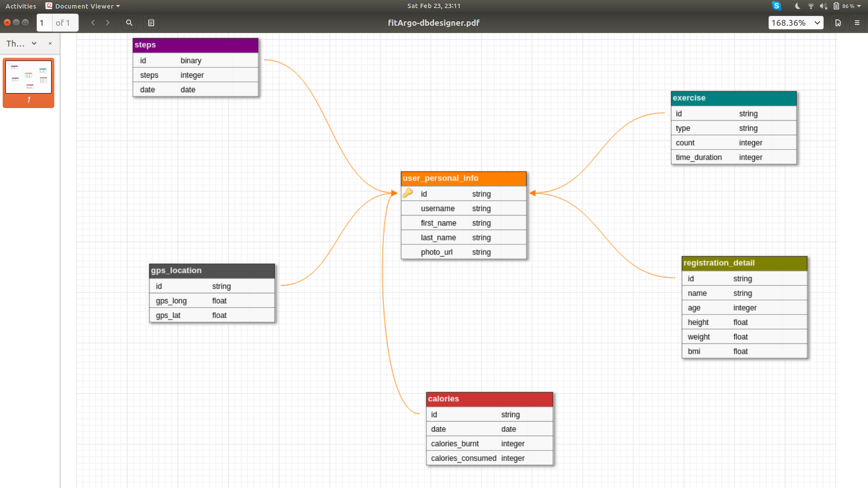Select the page 1 thumbnail

28,77
